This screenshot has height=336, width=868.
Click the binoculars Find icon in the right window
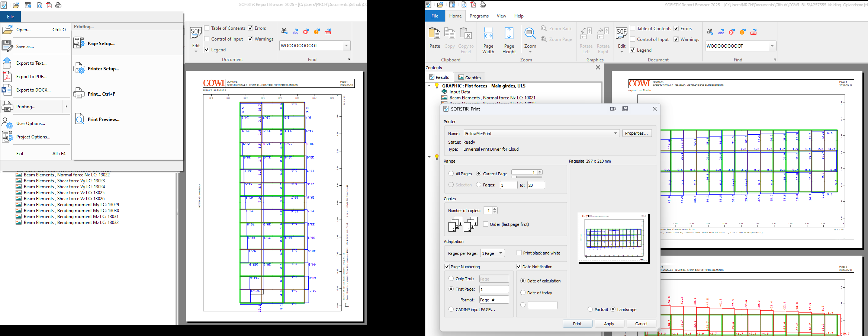710,32
